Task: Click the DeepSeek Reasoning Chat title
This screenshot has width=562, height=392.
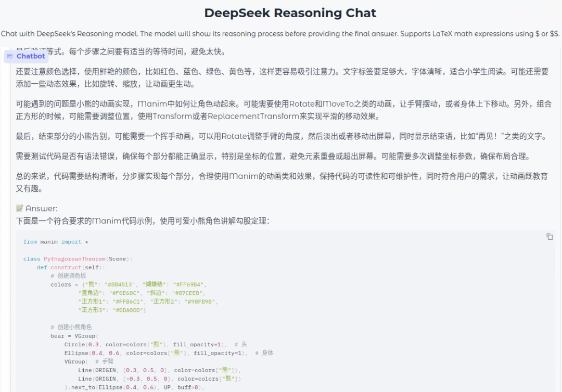Action: pos(291,12)
